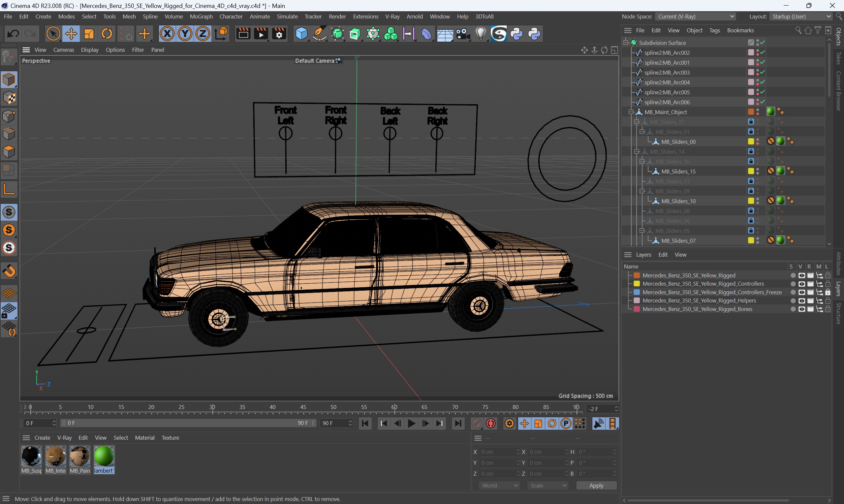Open the MoGraph menu

(201, 16)
